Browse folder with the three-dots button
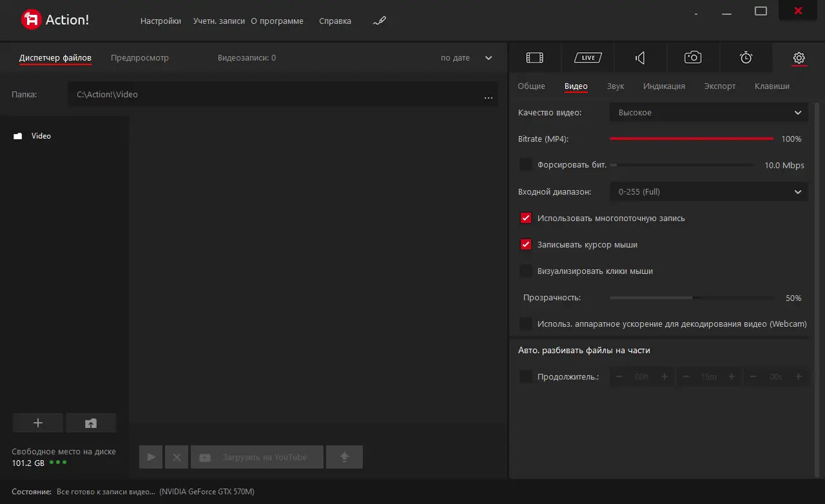The width and height of the screenshot is (825, 504). pos(488,98)
